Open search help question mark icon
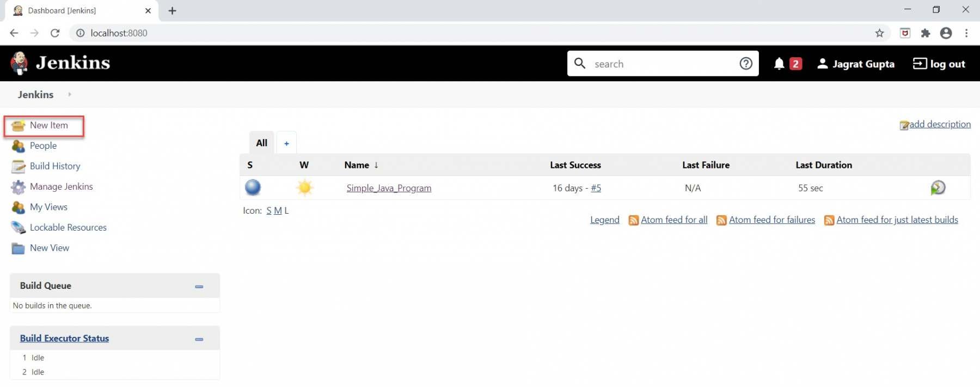 (746, 64)
